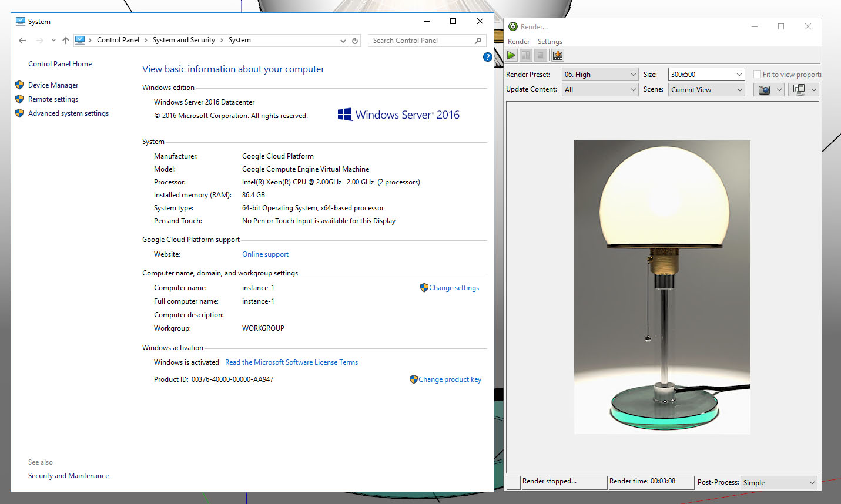Go up one level in Control Panel
This screenshot has width=841, height=504.
coord(66,41)
